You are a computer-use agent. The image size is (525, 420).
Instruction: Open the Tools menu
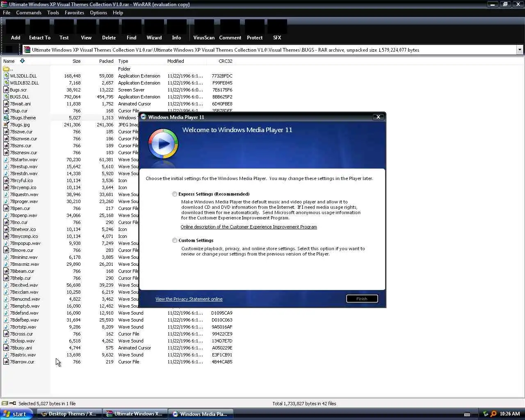(x=53, y=13)
